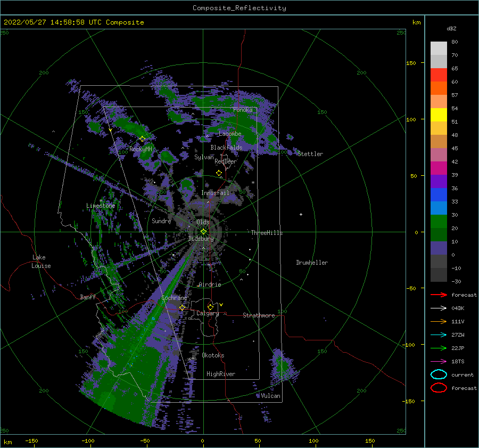Viewport: 479px width, 448px height.
Task: Click the blue 36 dBZ color swatch
Action: 439,195
